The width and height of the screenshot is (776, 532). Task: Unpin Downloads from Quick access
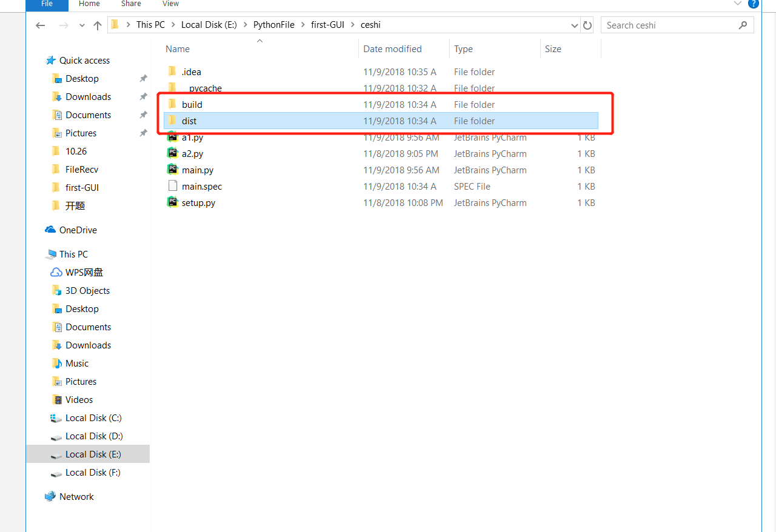[x=143, y=96]
